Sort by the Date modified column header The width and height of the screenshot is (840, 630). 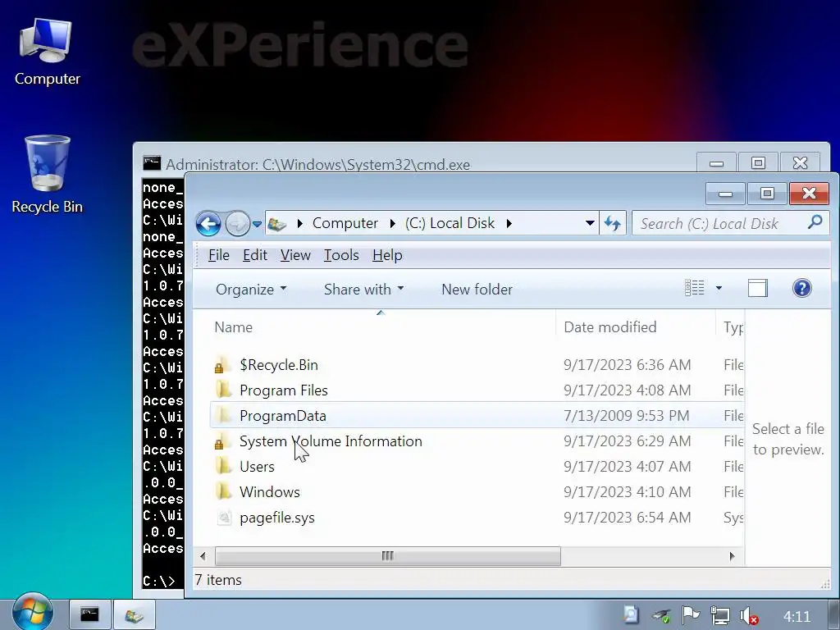pos(636,326)
